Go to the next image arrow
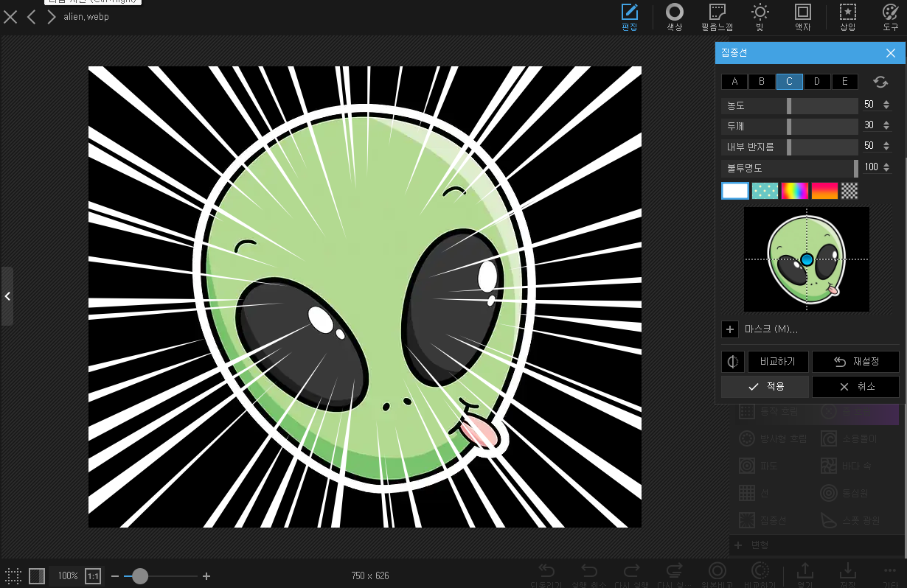Image resolution: width=907 pixels, height=588 pixels. pyautogui.click(x=51, y=16)
